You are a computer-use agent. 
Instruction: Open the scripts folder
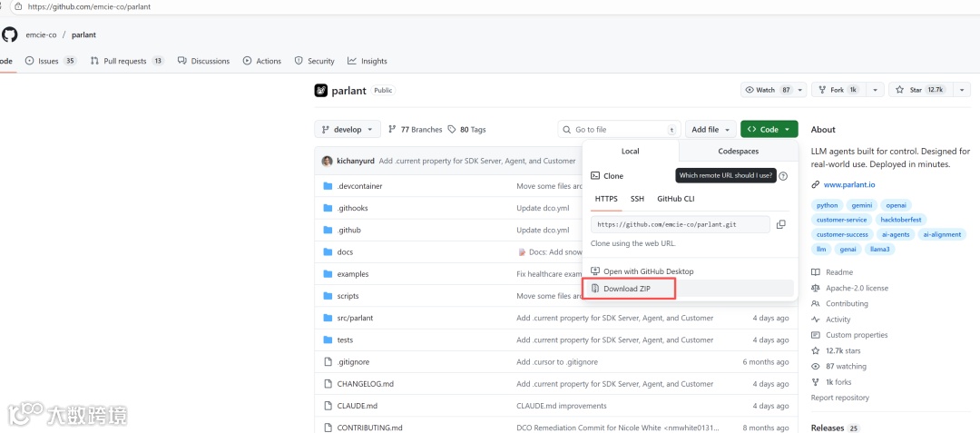348,296
